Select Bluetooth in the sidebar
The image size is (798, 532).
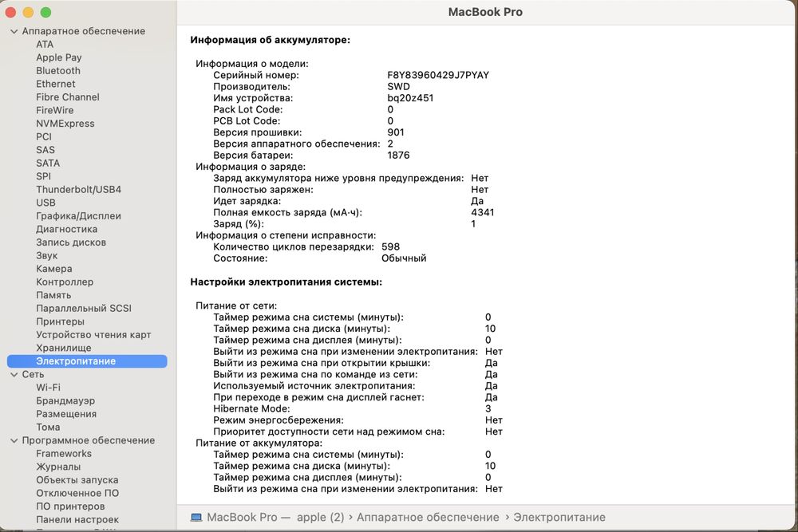[x=58, y=71]
